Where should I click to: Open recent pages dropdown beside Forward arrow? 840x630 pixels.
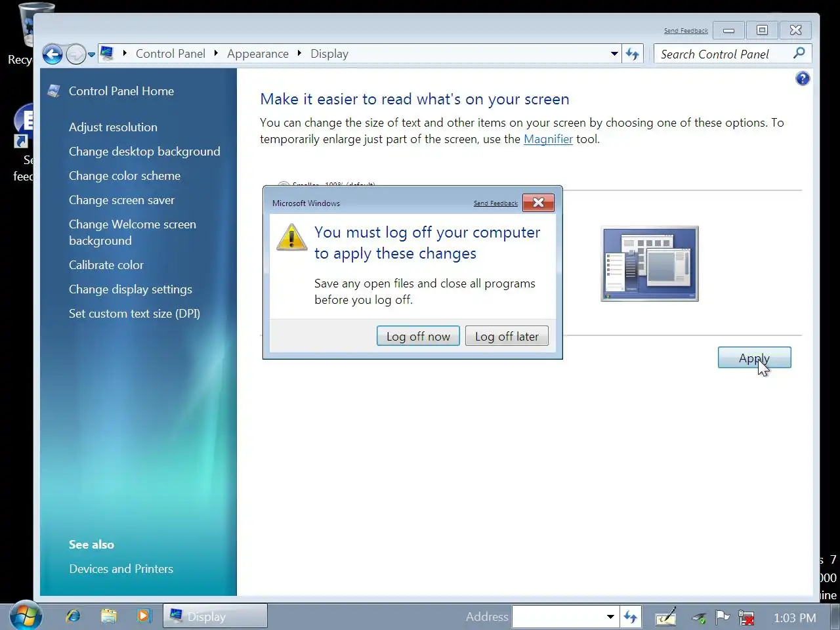(x=91, y=54)
